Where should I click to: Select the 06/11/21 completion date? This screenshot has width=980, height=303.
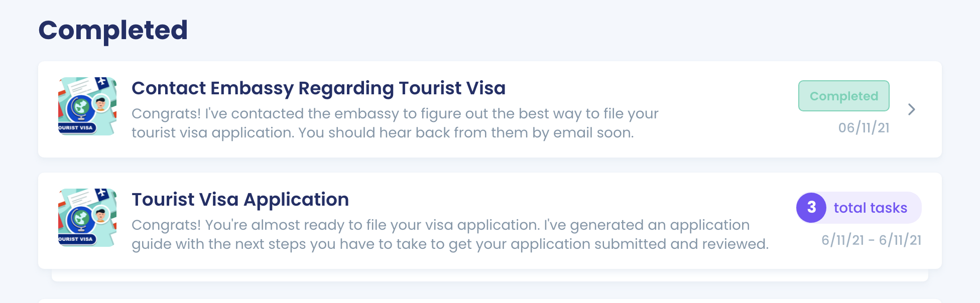click(x=864, y=128)
